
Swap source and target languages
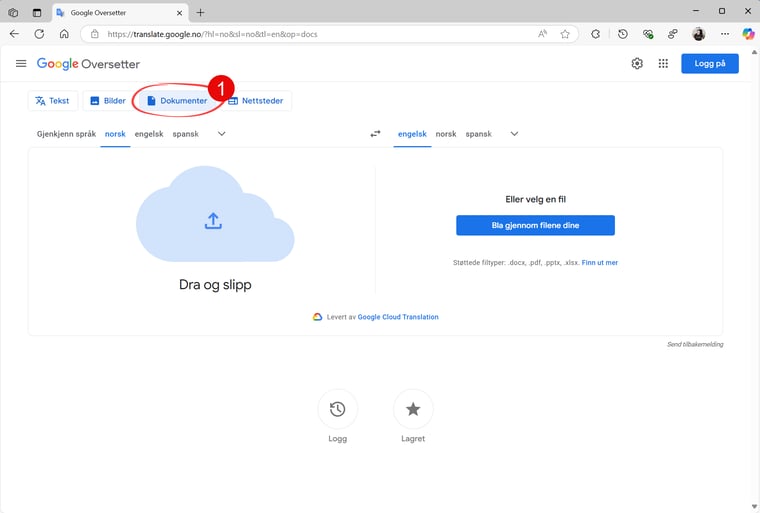tap(376, 134)
